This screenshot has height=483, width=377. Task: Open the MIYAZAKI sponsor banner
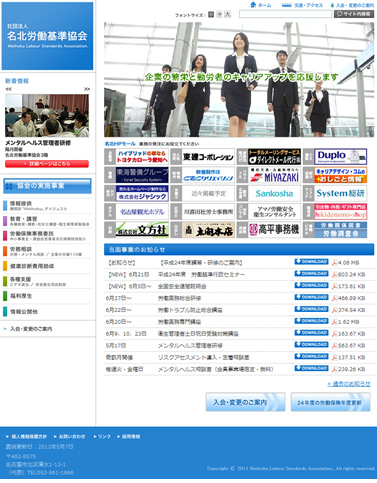269,175
